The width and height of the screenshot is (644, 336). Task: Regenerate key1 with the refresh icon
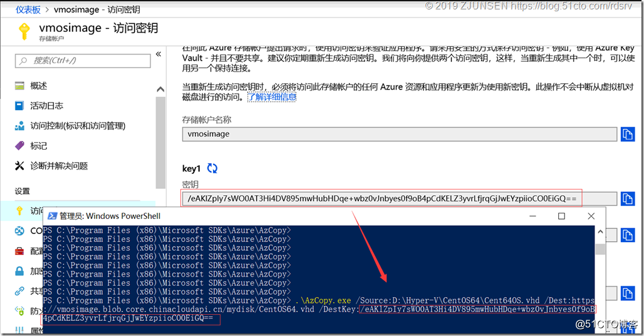pos(212,168)
